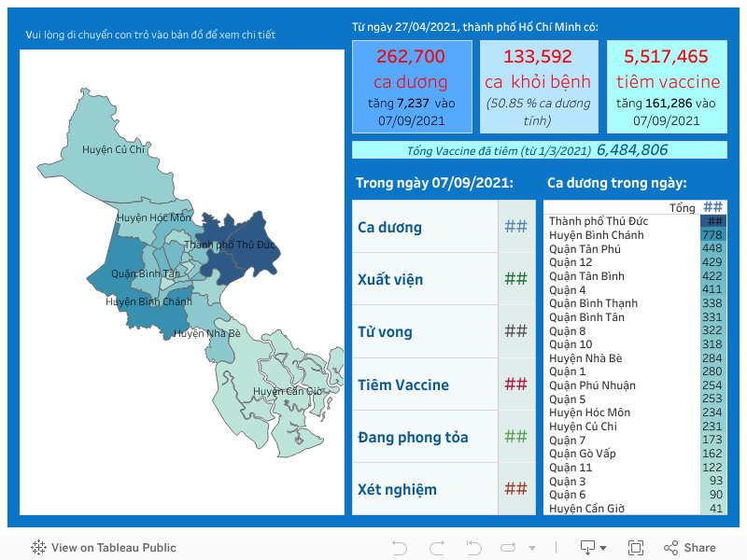Click the Share button
747x560 pixels.
click(690, 548)
